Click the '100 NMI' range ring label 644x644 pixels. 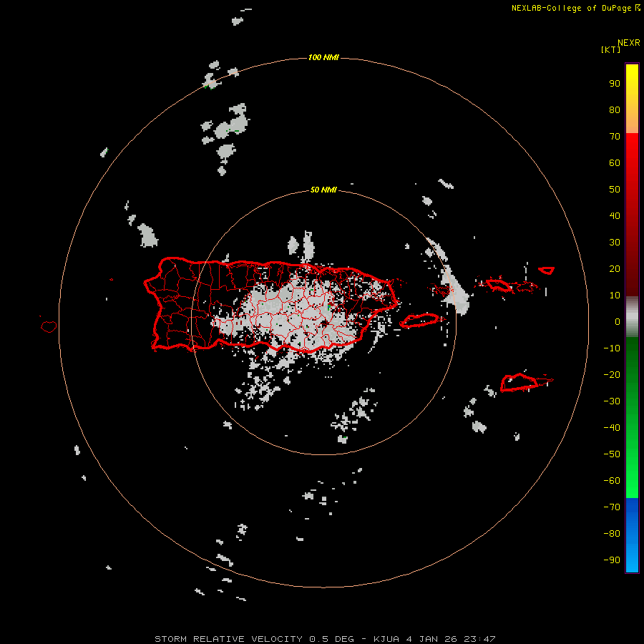point(323,57)
